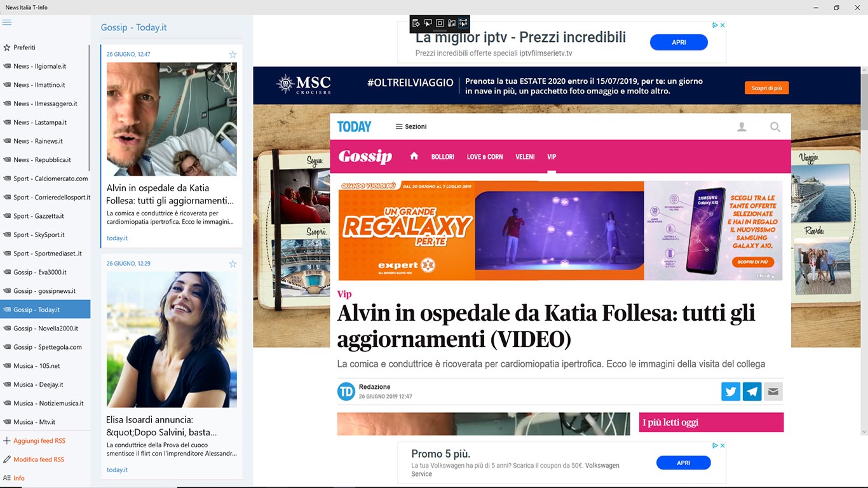Favorite the Alvin in ospedale article star
The image size is (868, 488).
point(233,55)
